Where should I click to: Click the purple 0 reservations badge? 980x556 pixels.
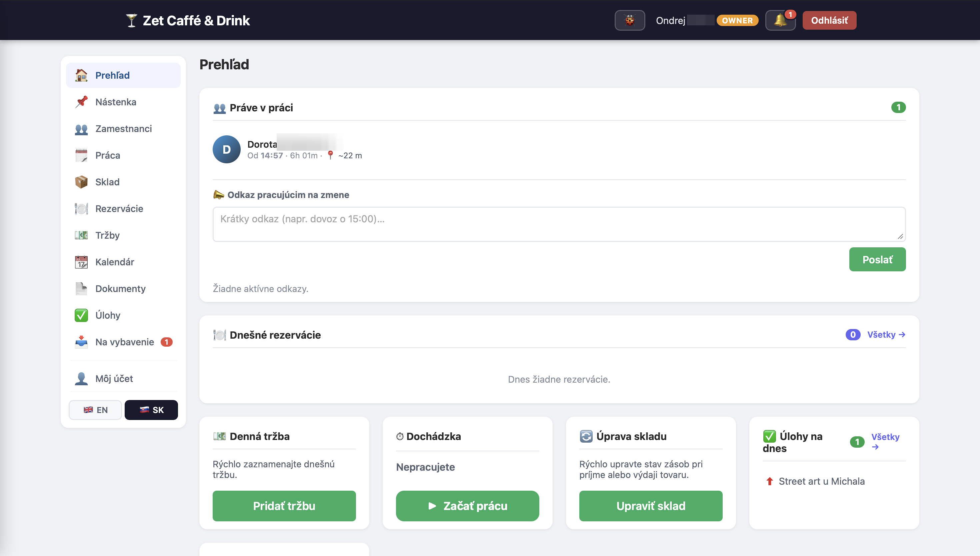point(853,335)
